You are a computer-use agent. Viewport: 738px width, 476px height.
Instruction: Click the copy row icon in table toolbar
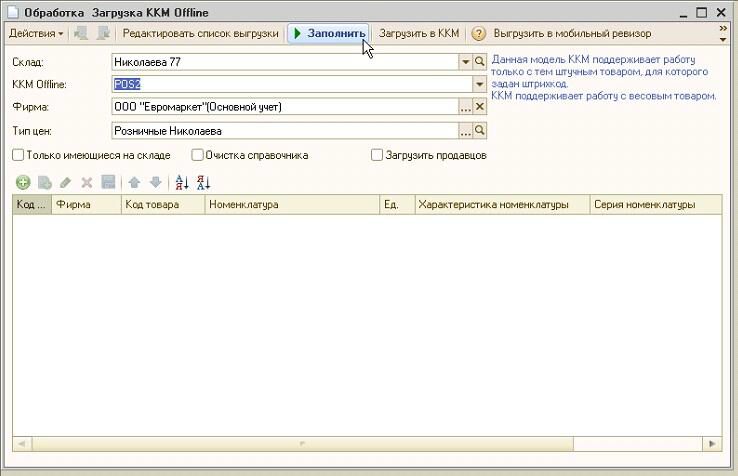(x=45, y=182)
